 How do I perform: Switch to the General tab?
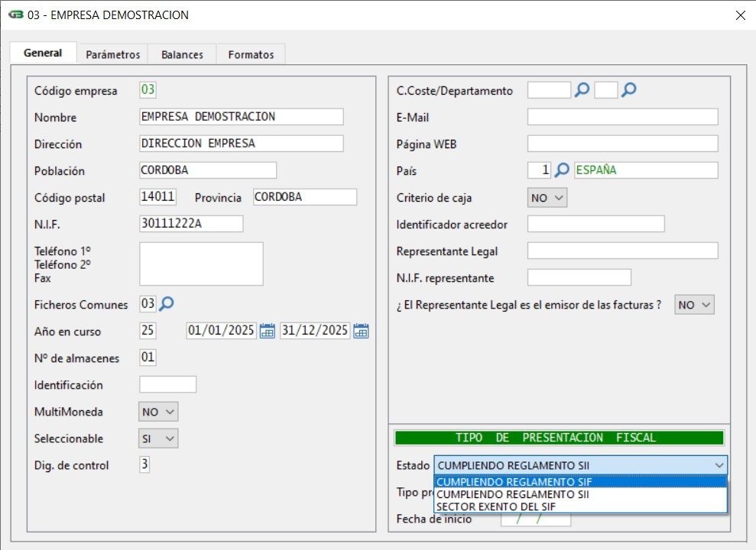coord(43,53)
